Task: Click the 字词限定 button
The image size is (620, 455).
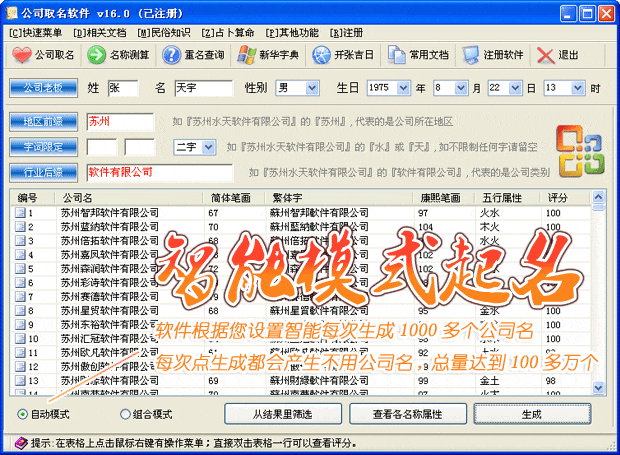Action: point(43,147)
